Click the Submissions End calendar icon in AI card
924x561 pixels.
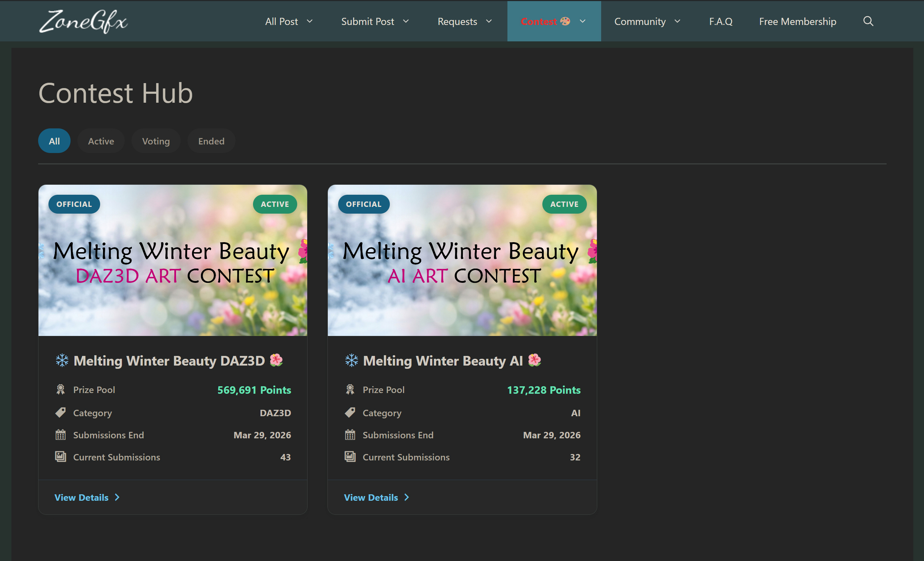tap(350, 434)
